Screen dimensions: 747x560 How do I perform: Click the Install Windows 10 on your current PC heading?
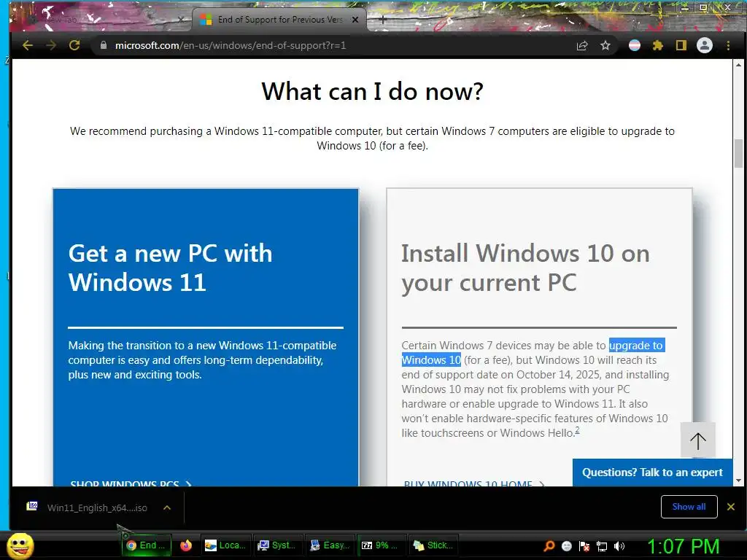click(525, 268)
